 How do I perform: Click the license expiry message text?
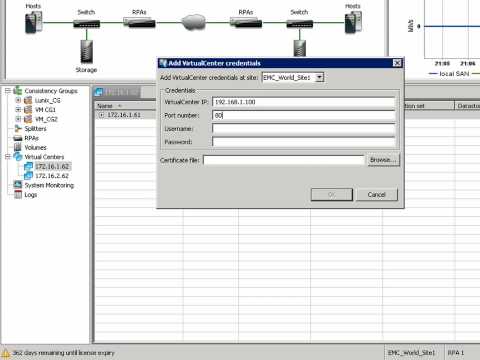point(63,353)
